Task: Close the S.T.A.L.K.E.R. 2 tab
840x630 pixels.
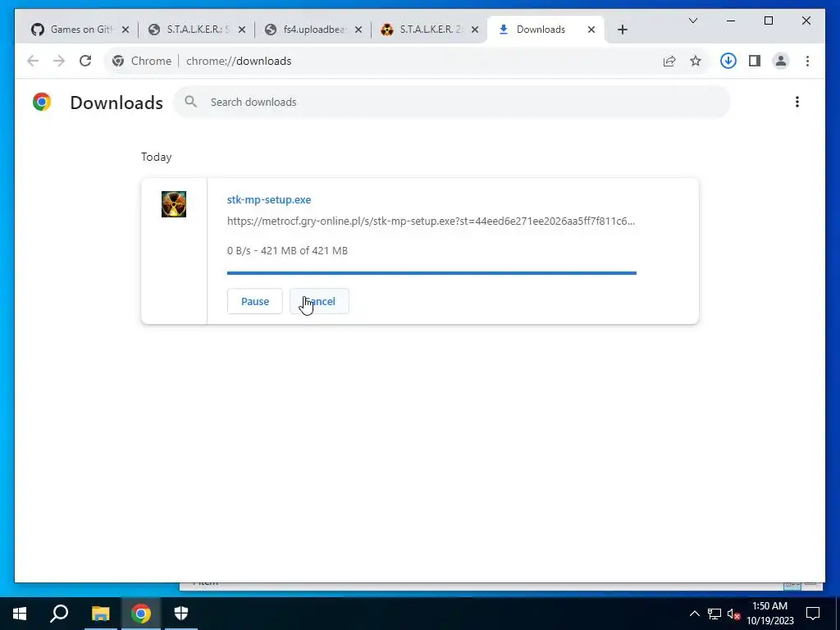Action: coord(475,30)
